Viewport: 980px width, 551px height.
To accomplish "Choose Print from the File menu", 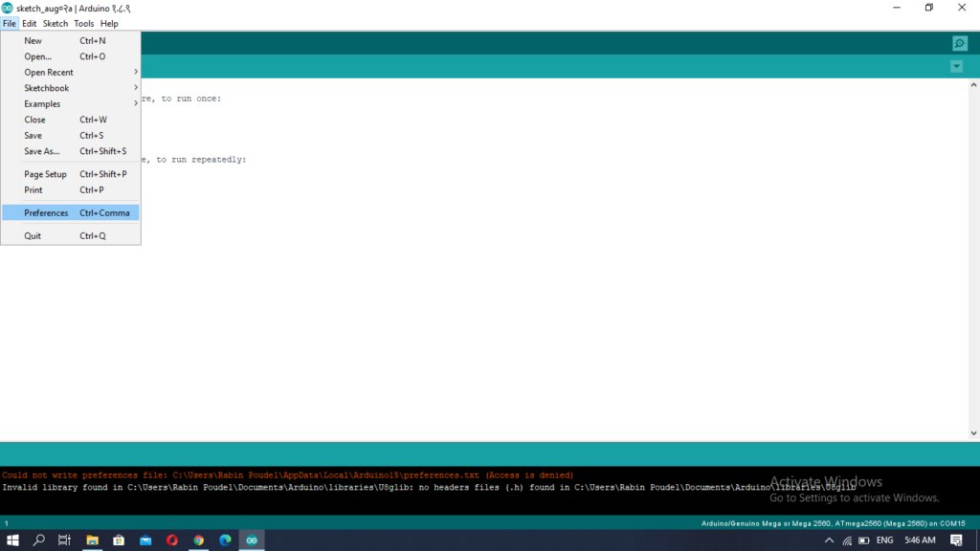I will (x=71, y=190).
